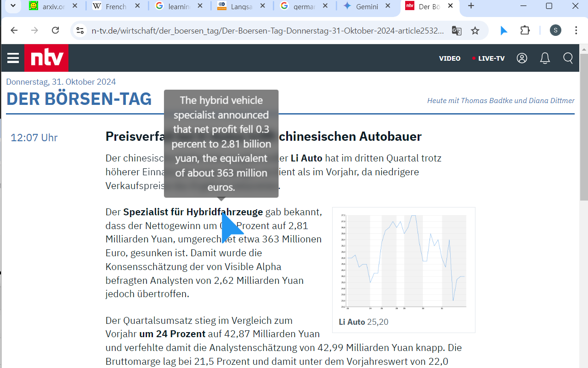Click the Google Translate icon in address bar
This screenshot has width=588, height=368.
[456, 30]
